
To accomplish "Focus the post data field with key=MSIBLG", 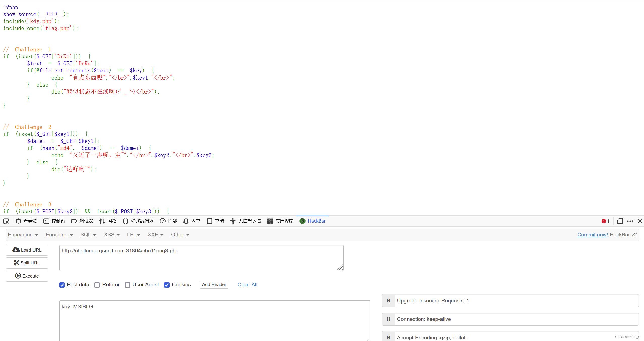I will click(x=215, y=321).
